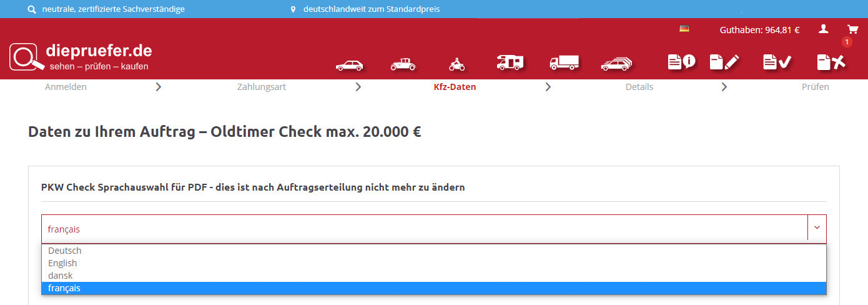This screenshot has width=868, height=305.
Task: Click the diepruefer.de logo
Action: [81, 57]
